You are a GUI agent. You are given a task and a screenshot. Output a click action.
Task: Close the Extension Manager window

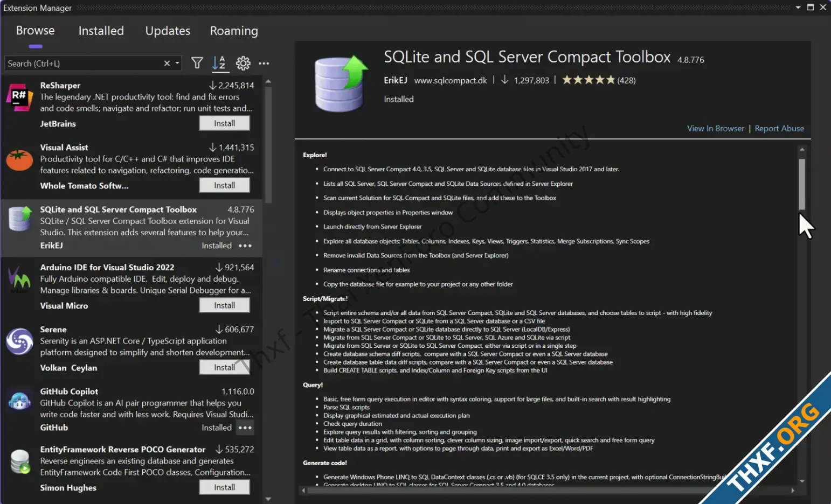coord(823,7)
